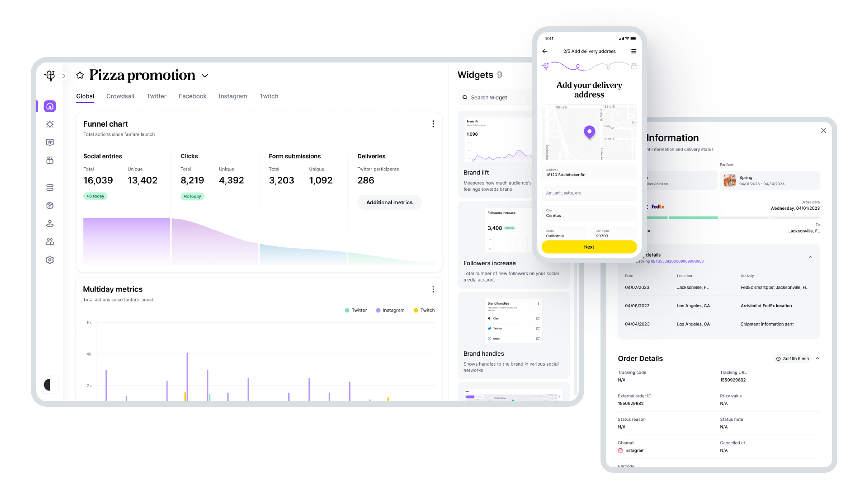Click the Additional metrics button

(389, 202)
